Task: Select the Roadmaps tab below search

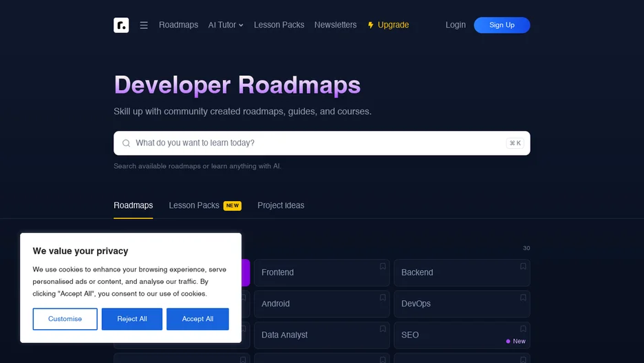Action: point(133,205)
